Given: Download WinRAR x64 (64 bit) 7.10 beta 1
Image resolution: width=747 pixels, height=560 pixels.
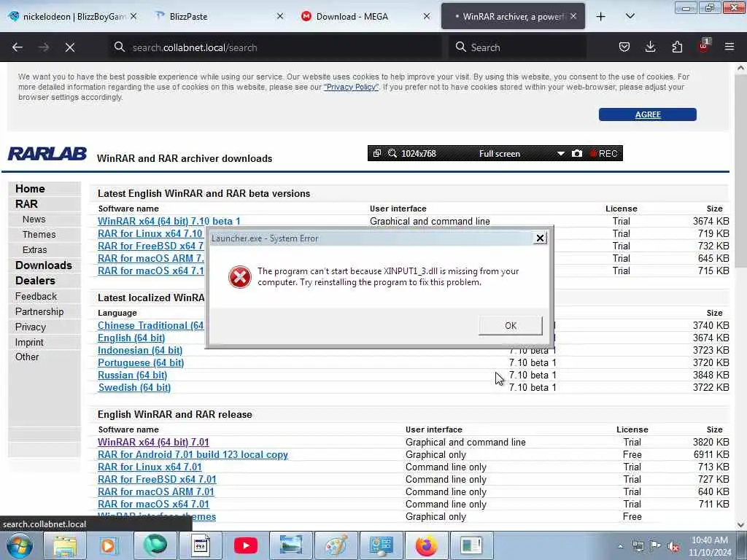Looking at the screenshot, I should pyautogui.click(x=169, y=221).
